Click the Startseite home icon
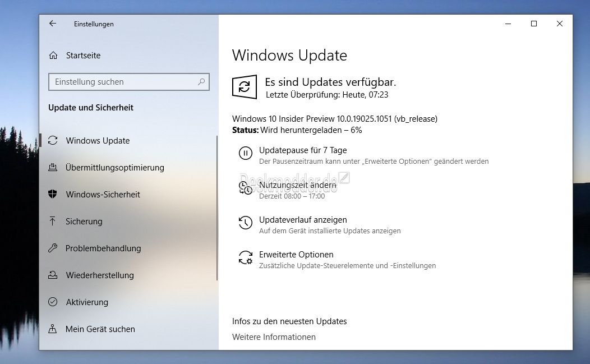This screenshot has height=364, width=590. tap(53, 56)
